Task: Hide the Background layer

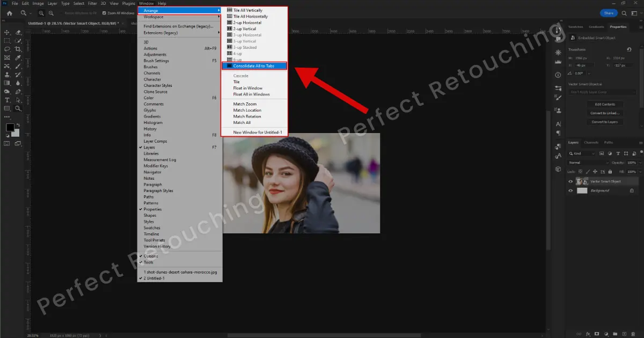Action: coord(570,190)
